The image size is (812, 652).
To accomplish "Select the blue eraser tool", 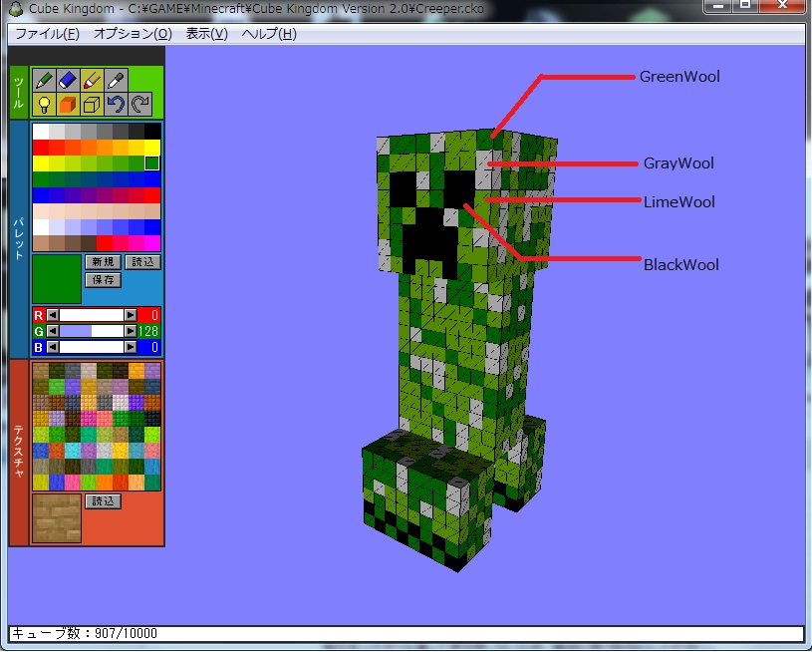I will point(68,81).
